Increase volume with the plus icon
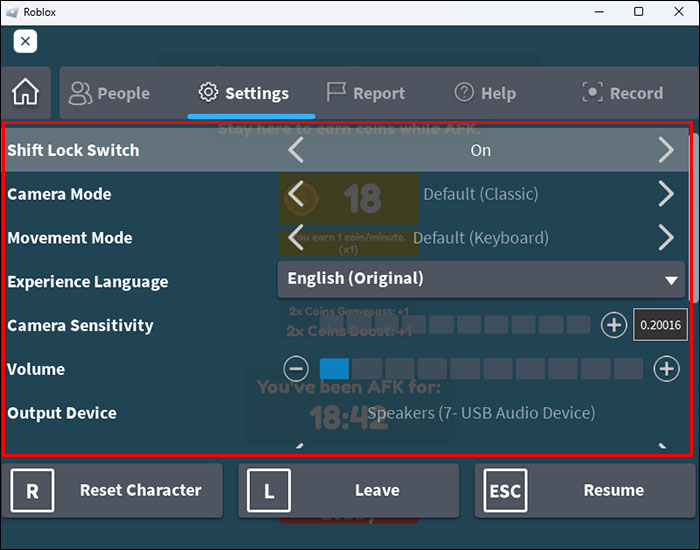Viewport: 700px width, 550px height. point(666,369)
